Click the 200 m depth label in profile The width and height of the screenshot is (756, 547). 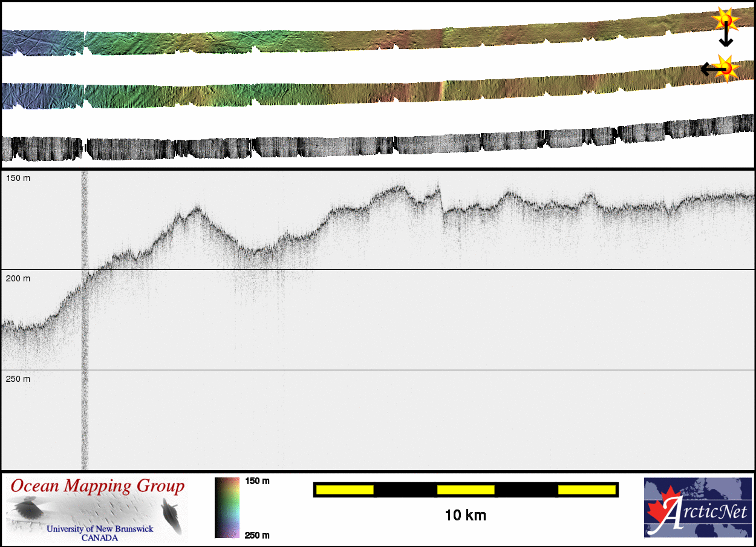[x=18, y=278]
